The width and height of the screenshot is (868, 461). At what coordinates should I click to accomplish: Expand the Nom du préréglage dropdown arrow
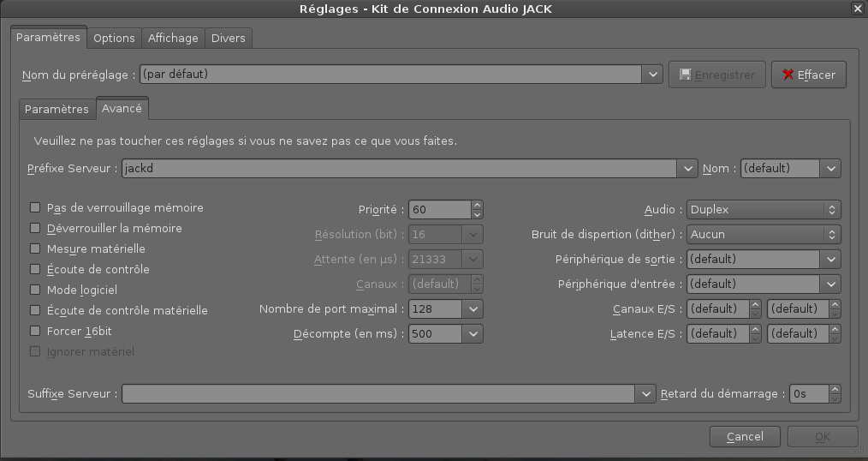[x=652, y=75]
